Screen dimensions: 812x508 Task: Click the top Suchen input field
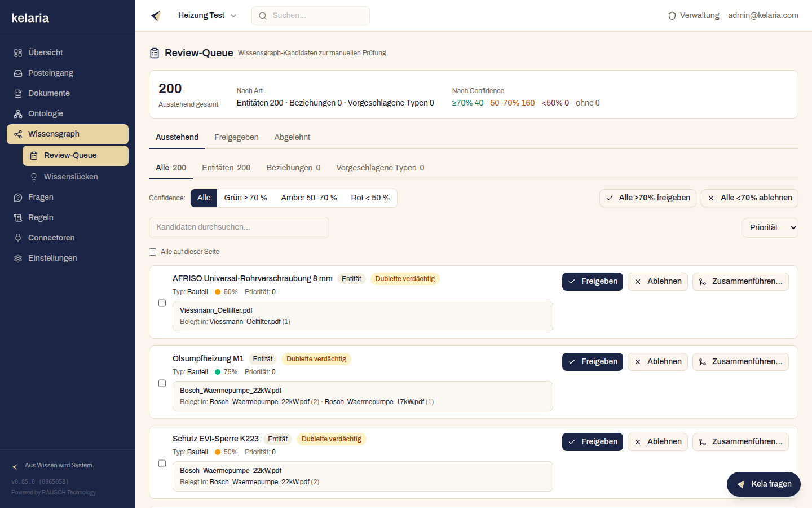point(311,16)
